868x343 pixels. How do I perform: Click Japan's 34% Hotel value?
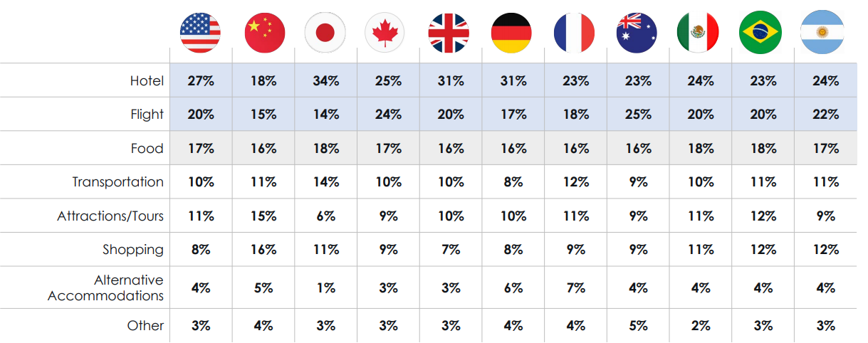[325, 81]
